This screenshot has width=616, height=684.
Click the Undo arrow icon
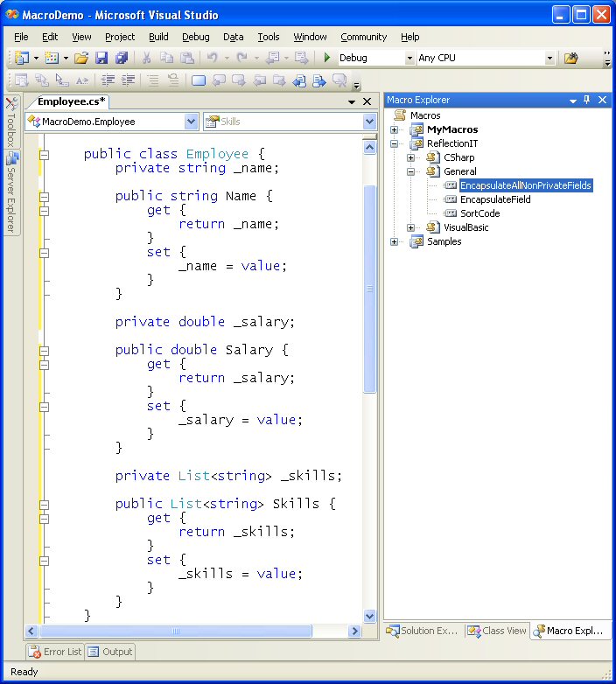[213, 58]
